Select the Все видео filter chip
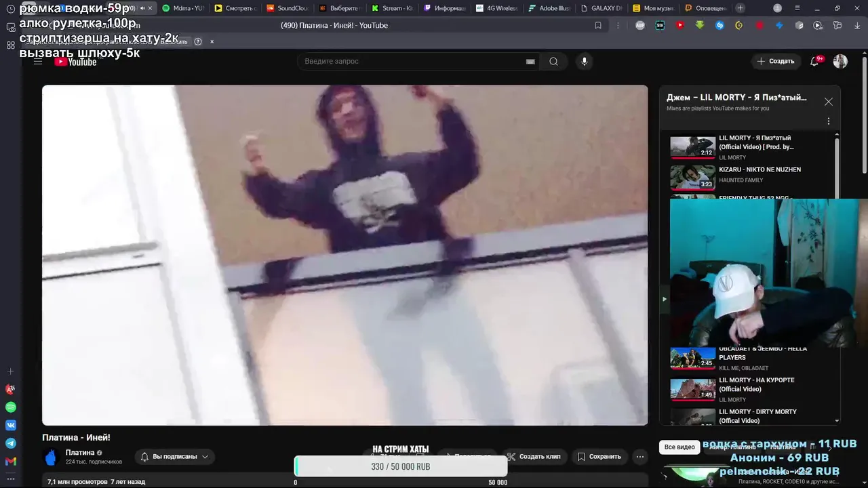 679,447
